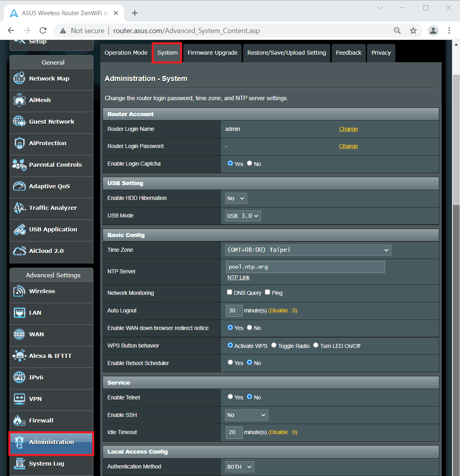Switch to the Firmware Upgrade tab
The height and width of the screenshot is (476, 460).
click(x=212, y=53)
